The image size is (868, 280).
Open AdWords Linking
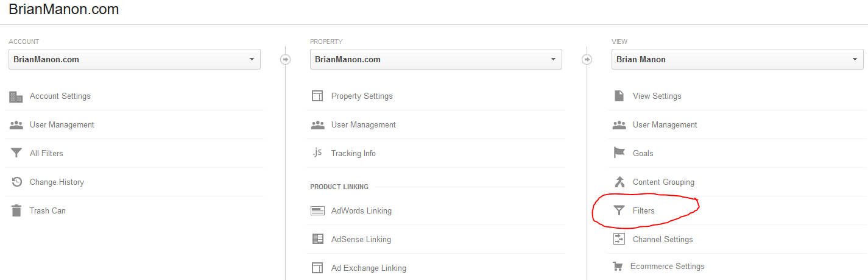pos(361,210)
